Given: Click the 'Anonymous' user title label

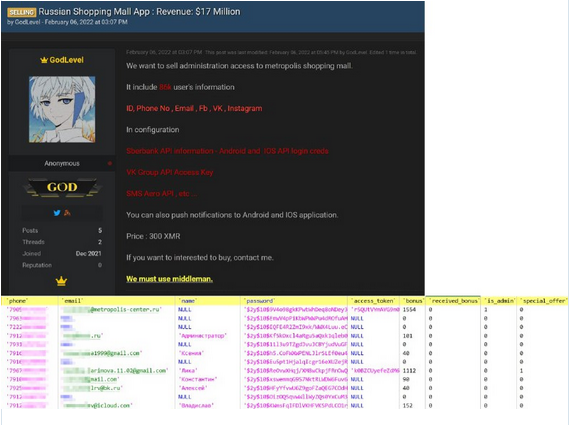Looking at the screenshot, I should point(62,163).
